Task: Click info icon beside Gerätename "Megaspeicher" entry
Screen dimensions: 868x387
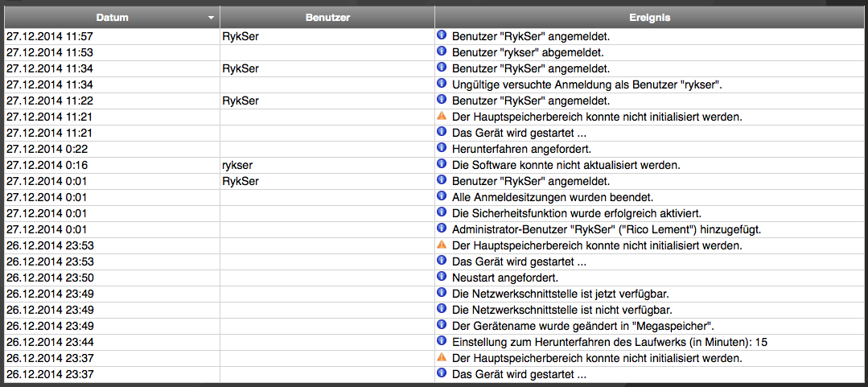Action: coord(441,325)
